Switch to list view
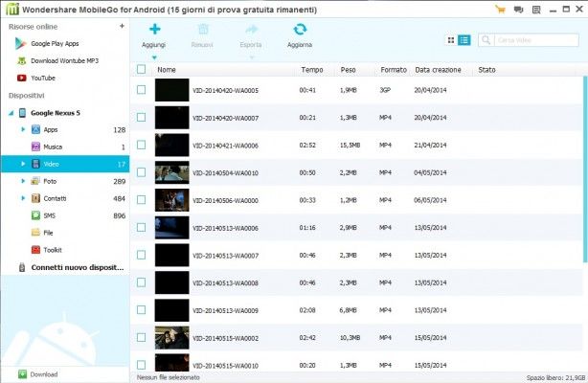 (x=464, y=40)
